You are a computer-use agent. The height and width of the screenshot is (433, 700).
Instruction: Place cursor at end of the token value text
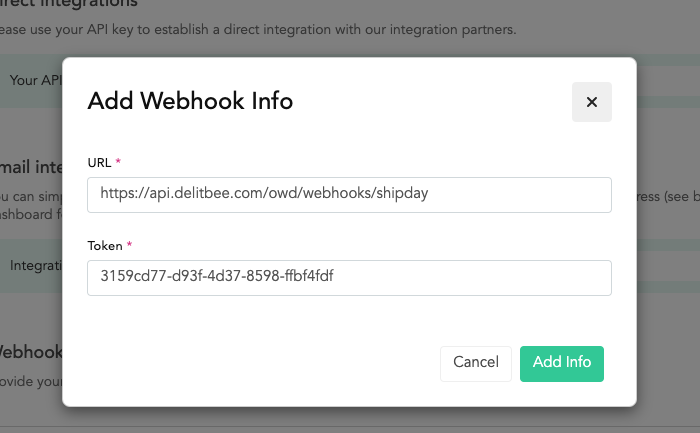334,276
